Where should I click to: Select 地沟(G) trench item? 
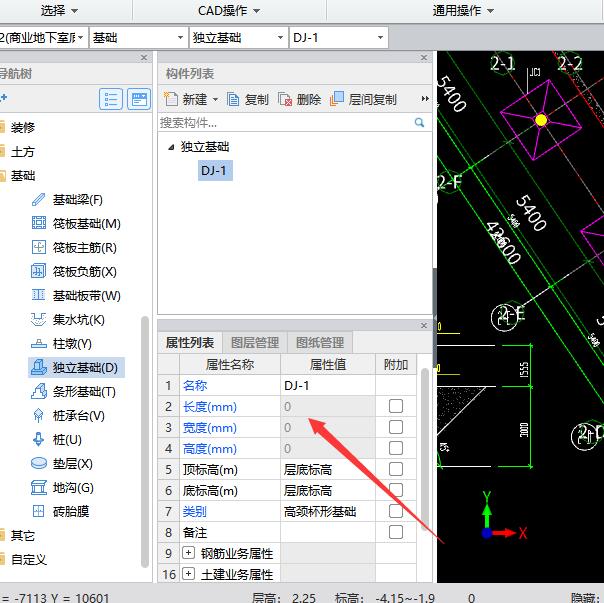(x=62, y=487)
